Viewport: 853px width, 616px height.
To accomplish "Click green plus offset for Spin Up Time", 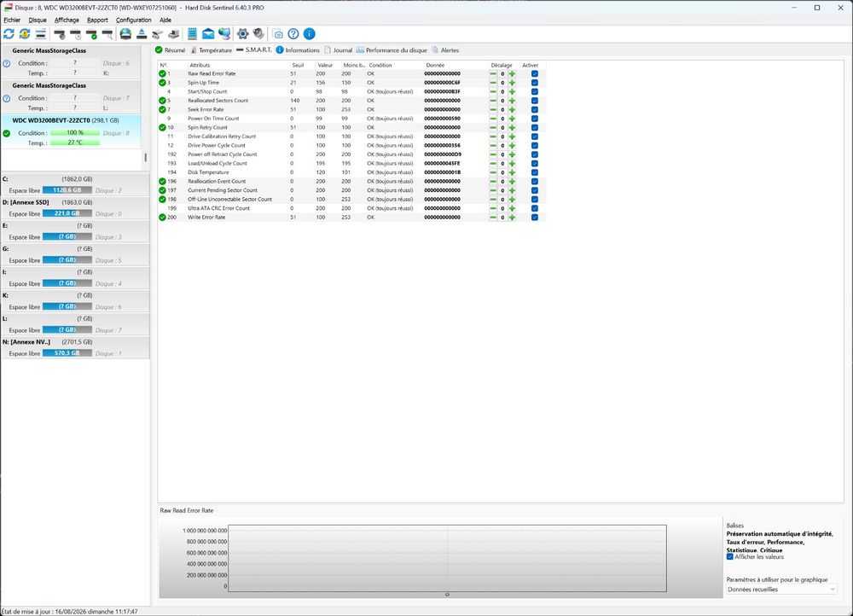I will click(512, 83).
